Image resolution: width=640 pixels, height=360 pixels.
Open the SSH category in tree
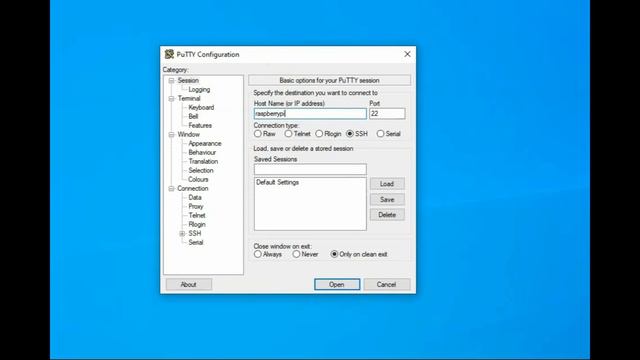(x=195, y=233)
